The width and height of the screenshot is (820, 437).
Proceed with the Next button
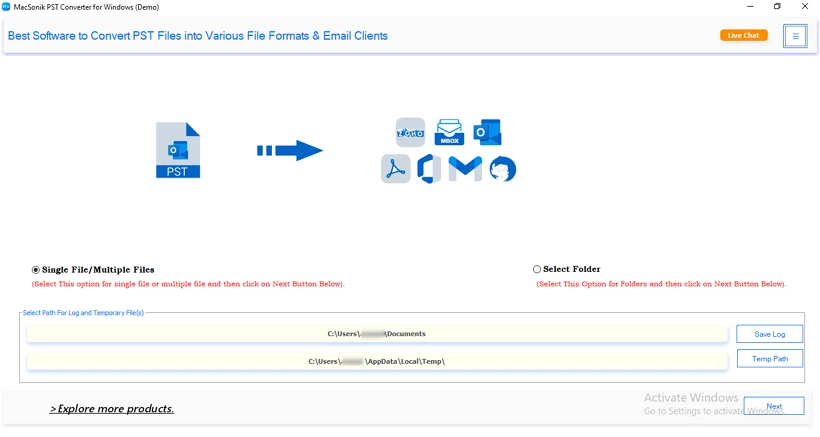point(774,406)
